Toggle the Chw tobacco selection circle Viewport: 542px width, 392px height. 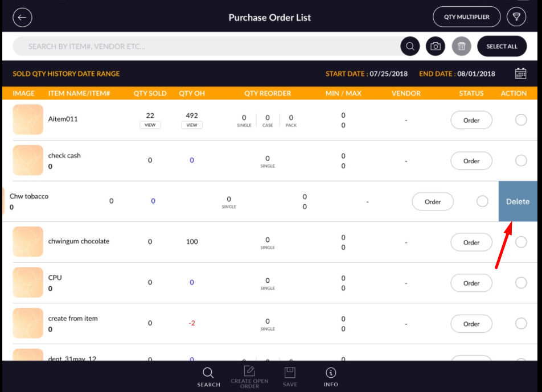click(482, 201)
